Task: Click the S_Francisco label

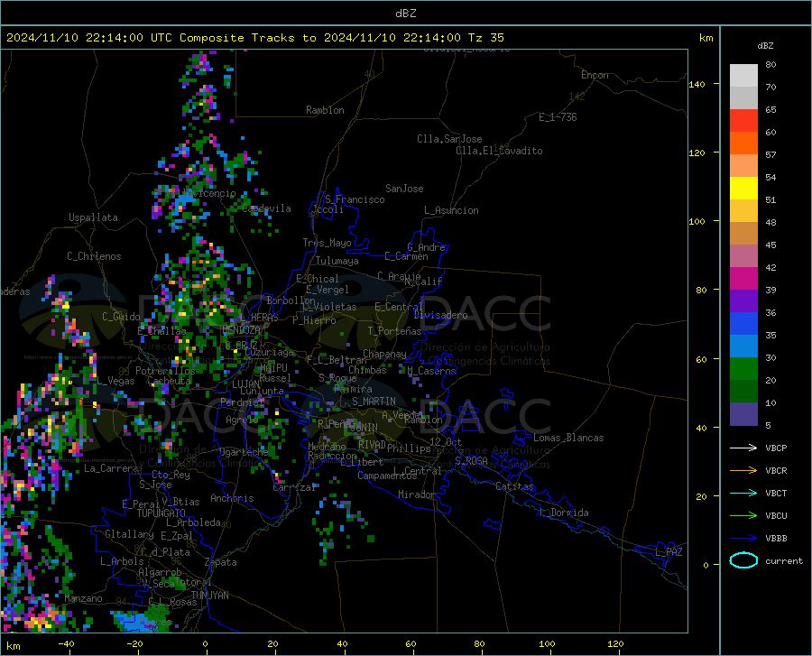Action: [x=355, y=199]
